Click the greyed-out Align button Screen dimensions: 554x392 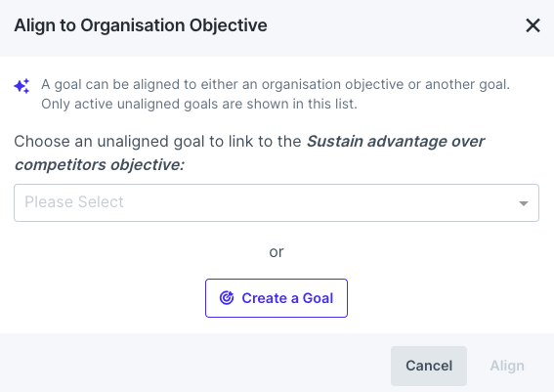tap(507, 366)
